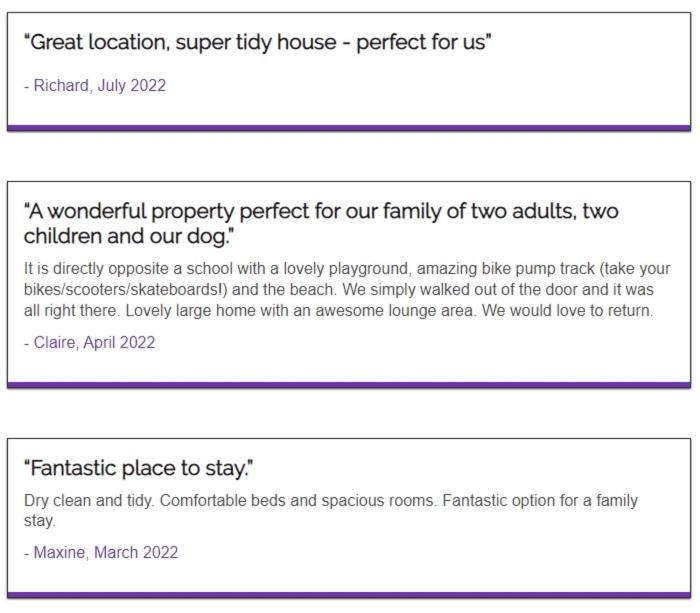Viewport: 700px width, 613px height.
Task: Click the lone "stay." word ending Maxine's review
Action: (40, 521)
